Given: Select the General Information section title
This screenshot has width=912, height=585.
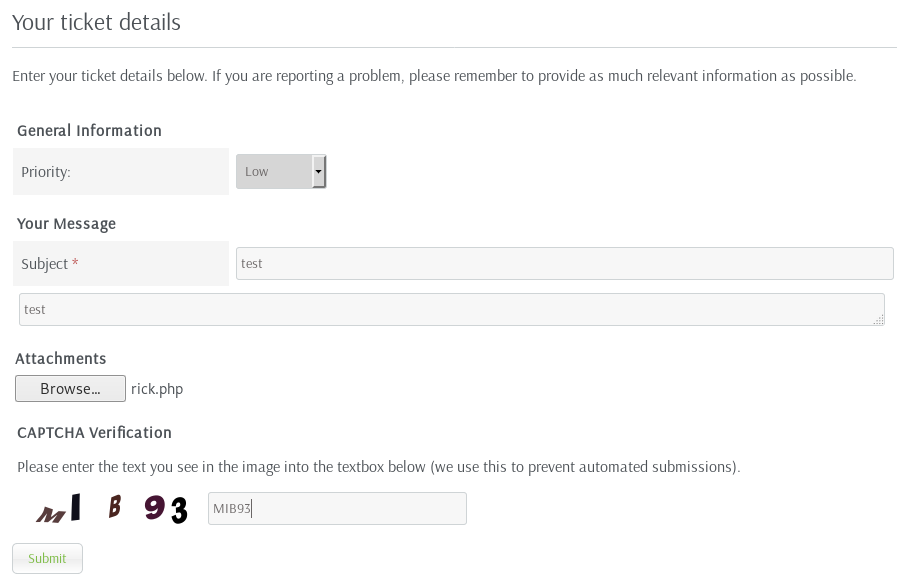Looking at the screenshot, I should point(89,131).
